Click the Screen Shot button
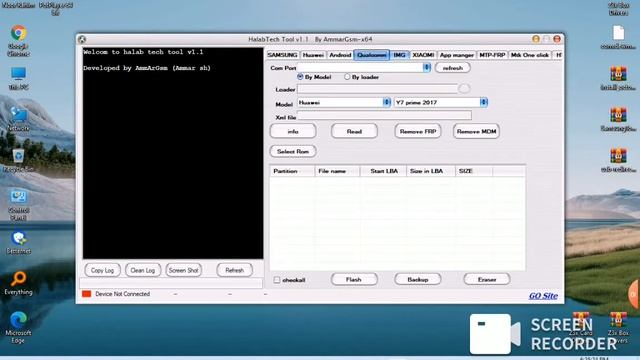This screenshot has height=360, width=640. pos(184,270)
